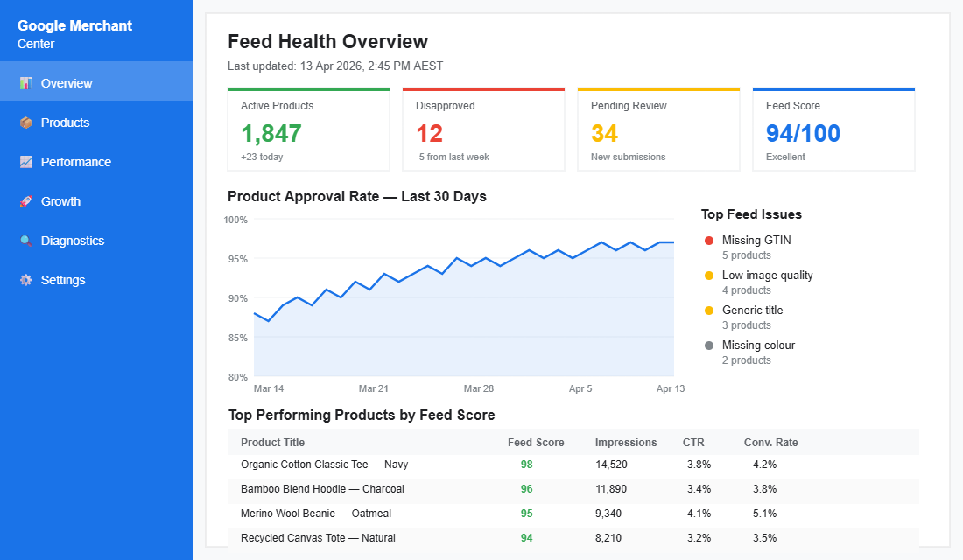963x560 pixels.
Task: Open Performance via its sidebar icon
Action: tap(26, 162)
